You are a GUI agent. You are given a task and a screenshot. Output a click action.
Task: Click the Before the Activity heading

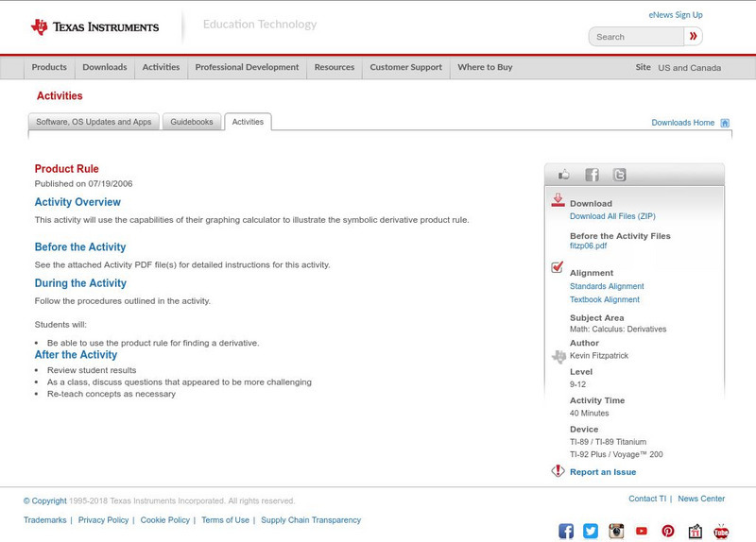[x=80, y=246]
